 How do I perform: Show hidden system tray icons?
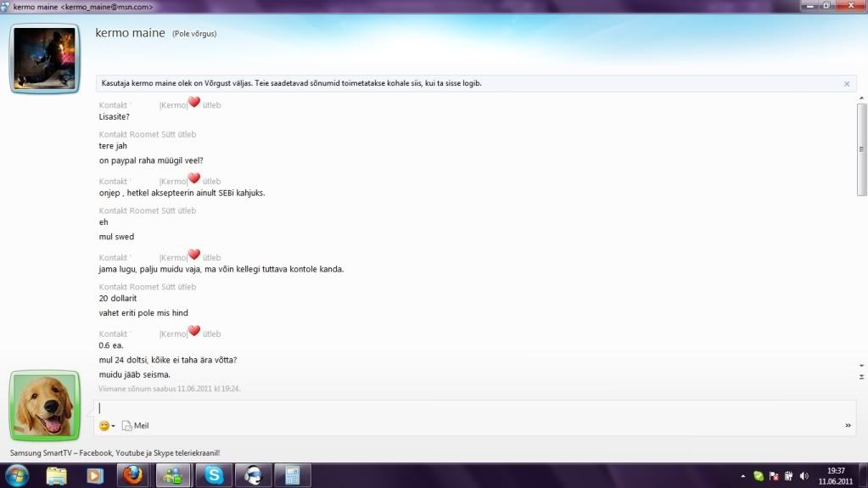pos(743,476)
